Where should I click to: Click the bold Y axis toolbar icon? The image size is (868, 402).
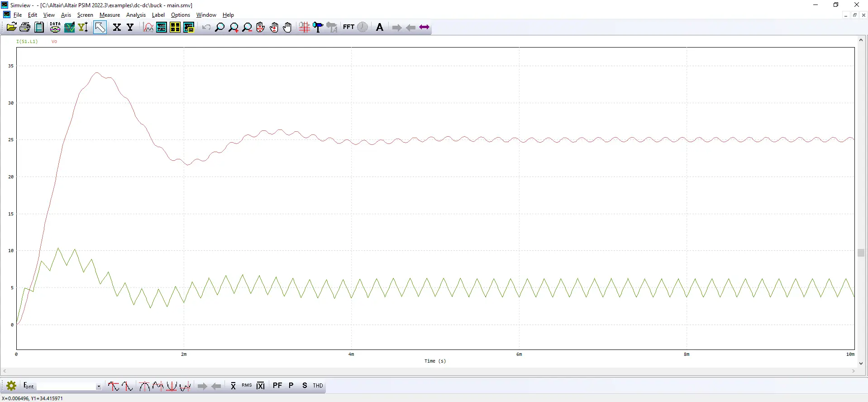tap(130, 28)
